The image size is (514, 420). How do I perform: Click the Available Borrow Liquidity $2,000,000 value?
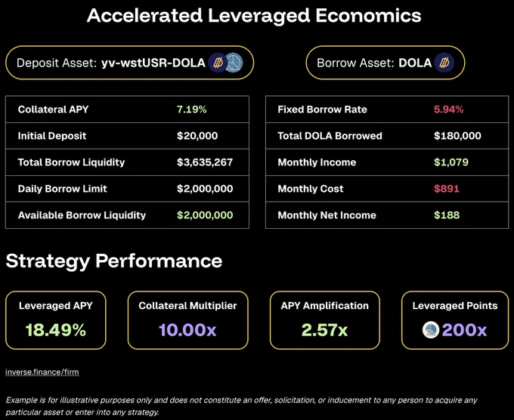click(x=205, y=215)
